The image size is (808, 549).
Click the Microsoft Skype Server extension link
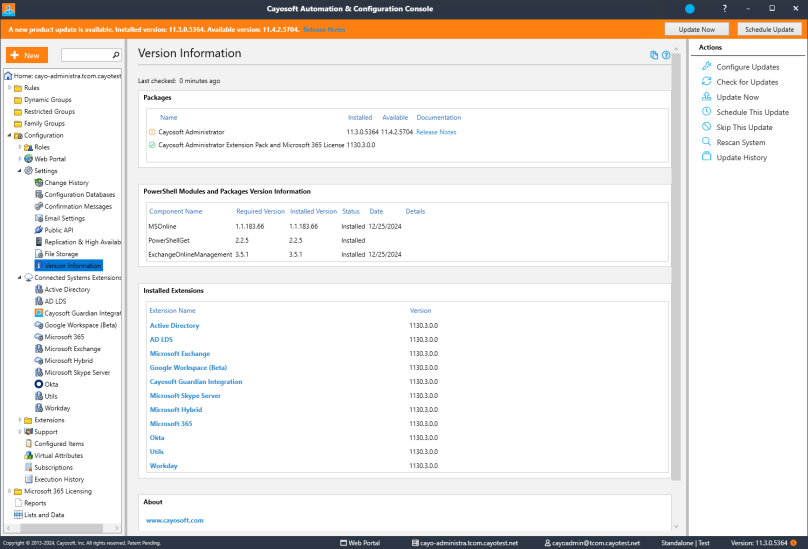coord(185,395)
